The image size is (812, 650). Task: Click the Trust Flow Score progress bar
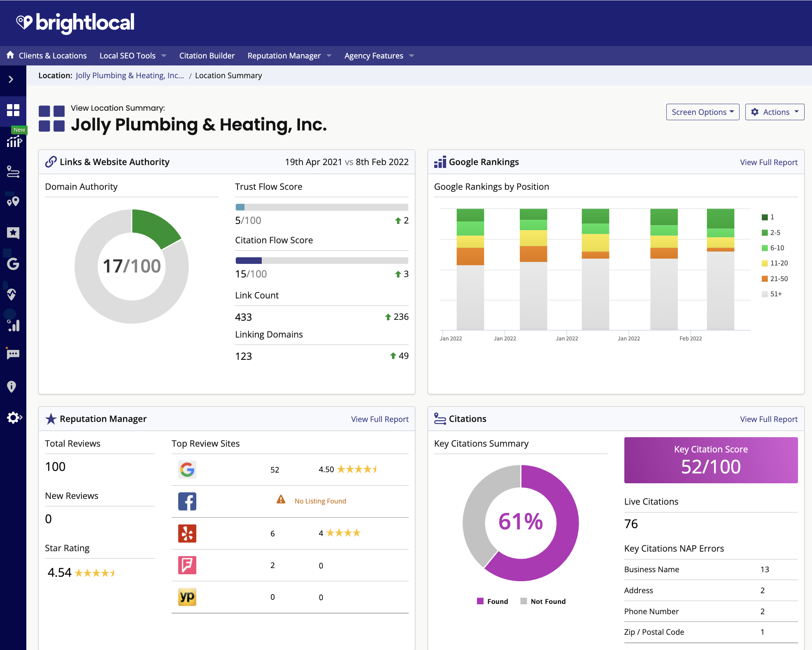[x=321, y=207]
